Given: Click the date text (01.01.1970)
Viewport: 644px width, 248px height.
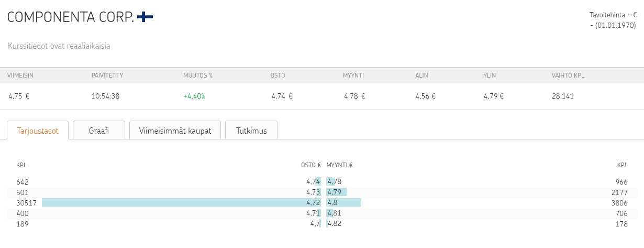Looking at the screenshot, I should coord(615,25).
